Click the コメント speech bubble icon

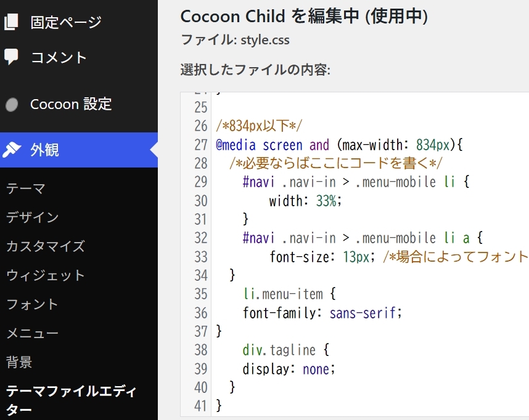point(11,57)
